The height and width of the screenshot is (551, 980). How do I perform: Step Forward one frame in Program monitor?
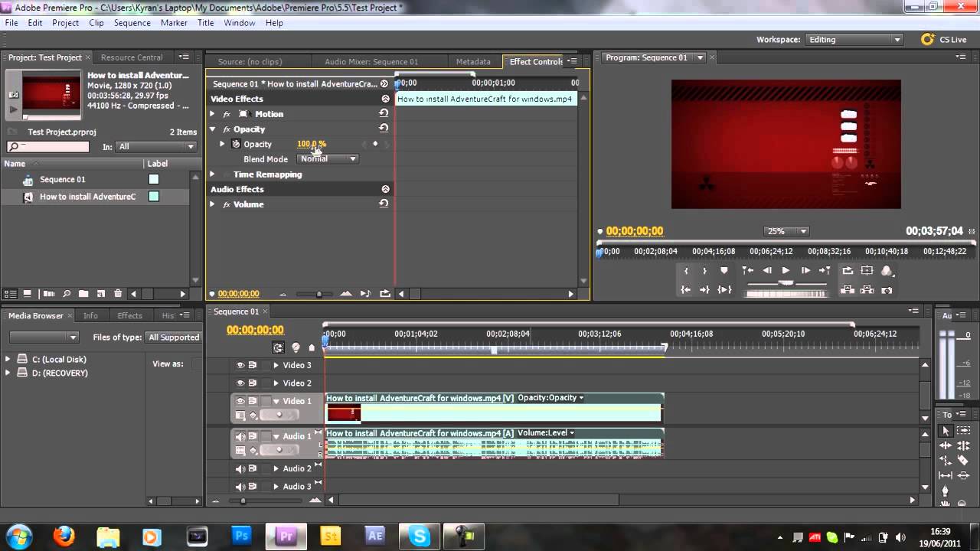coord(805,270)
